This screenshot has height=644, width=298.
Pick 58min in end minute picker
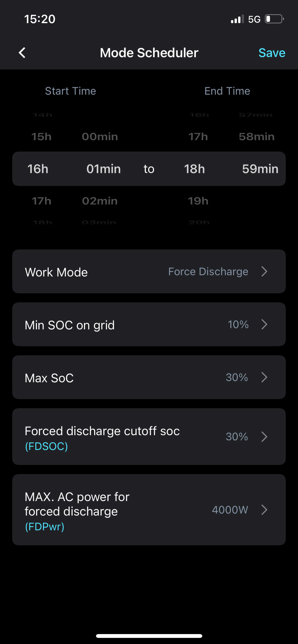pyautogui.click(x=256, y=137)
